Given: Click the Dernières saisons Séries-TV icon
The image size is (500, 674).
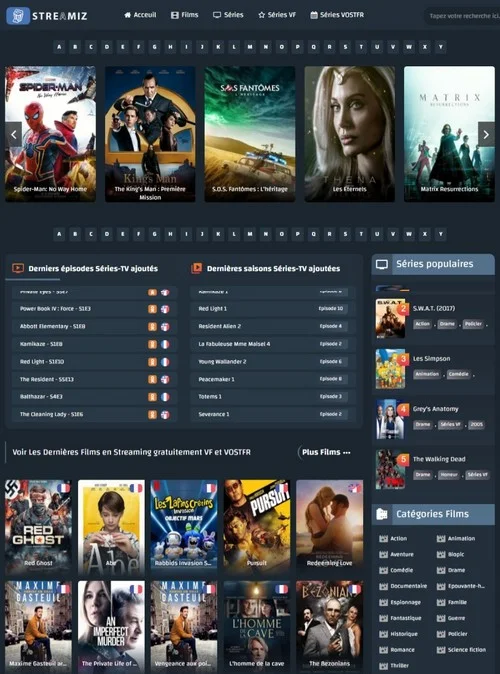Looking at the screenshot, I should click(196, 268).
